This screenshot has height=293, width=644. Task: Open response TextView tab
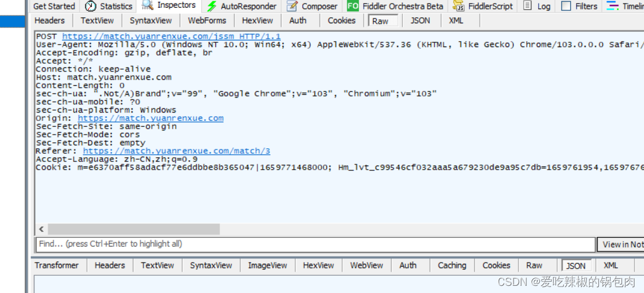157,266
